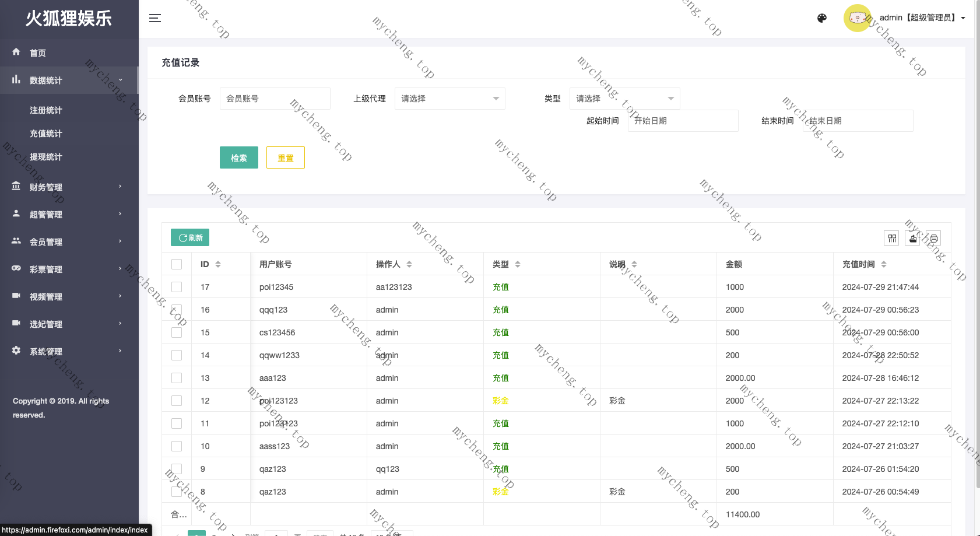Viewport: 980px width, 536px height.
Task: Open 注册统计 submenu item
Action: [46, 110]
